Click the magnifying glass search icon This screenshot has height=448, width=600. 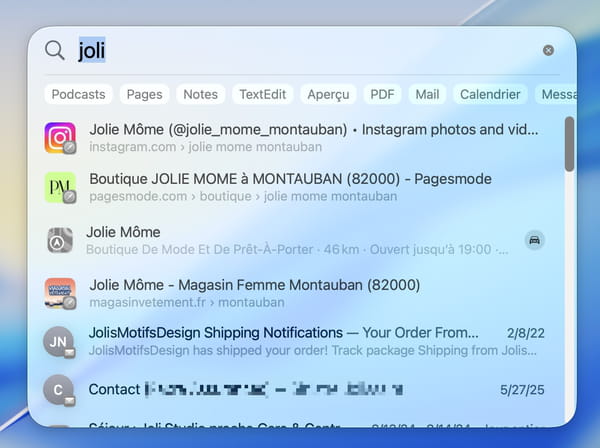[56, 50]
